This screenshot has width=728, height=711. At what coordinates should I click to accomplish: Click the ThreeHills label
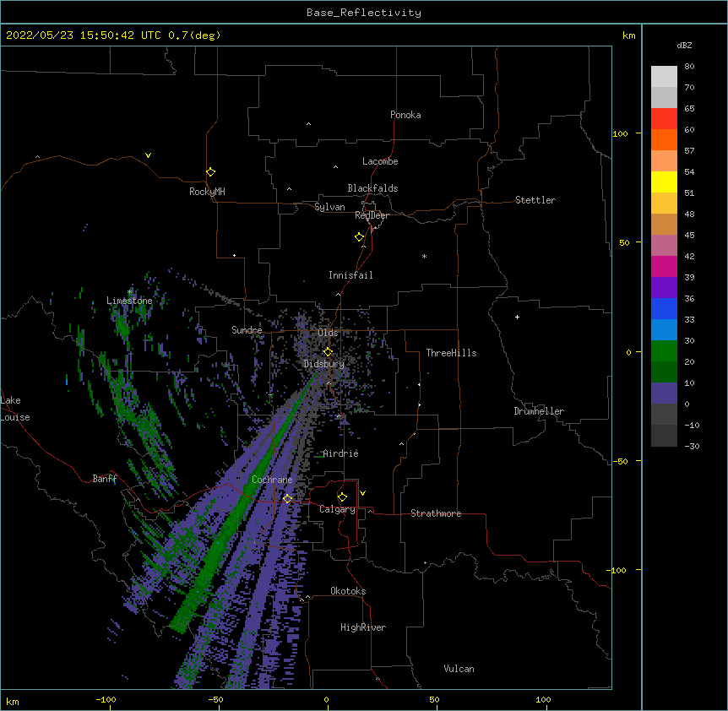451,353
